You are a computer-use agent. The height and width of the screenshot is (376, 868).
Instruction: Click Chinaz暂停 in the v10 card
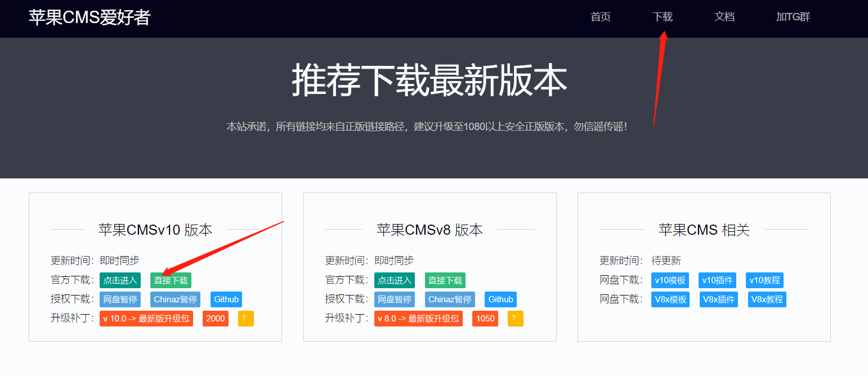[x=175, y=299]
